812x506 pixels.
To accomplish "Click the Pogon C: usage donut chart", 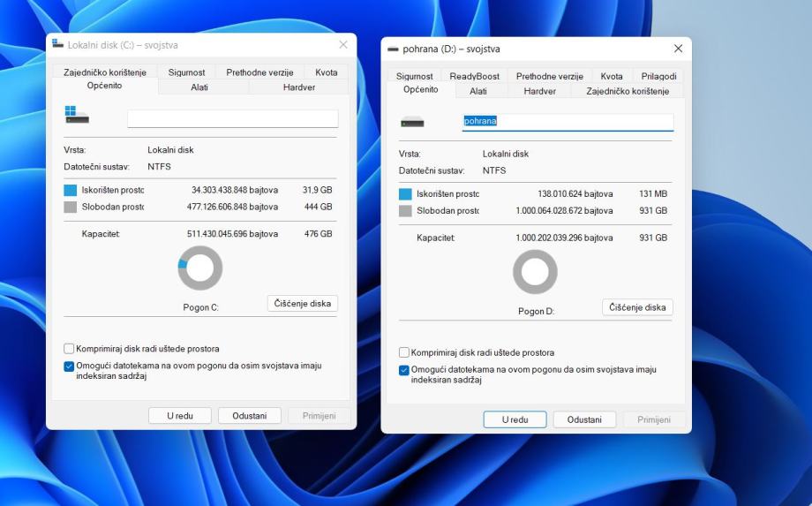I will tap(199, 268).
